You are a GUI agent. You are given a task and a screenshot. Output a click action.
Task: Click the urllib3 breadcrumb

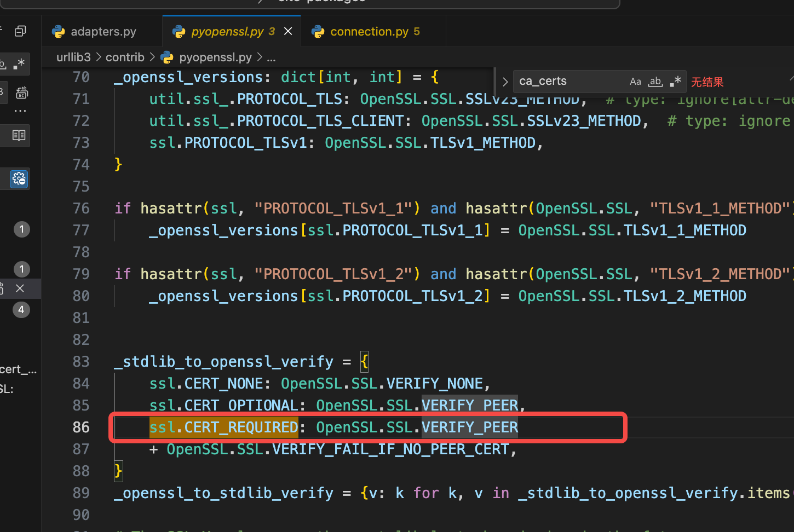coord(73,57)
